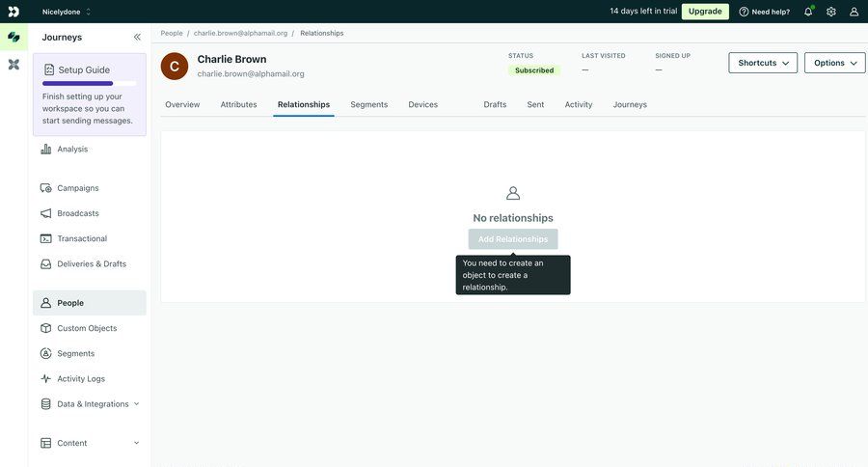The width and height of the screenshot is (868, 467).
Task: Click the People person icon in the sidebar
Action: (46, 303)
